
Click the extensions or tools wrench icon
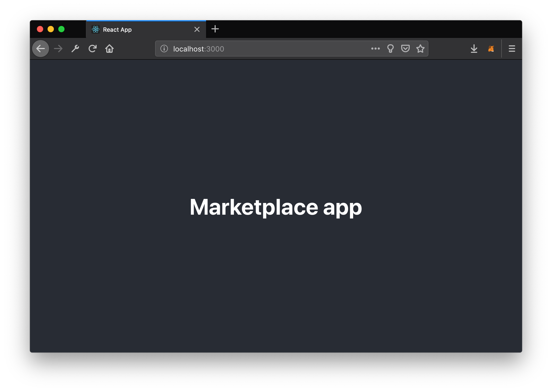point(75,48)
